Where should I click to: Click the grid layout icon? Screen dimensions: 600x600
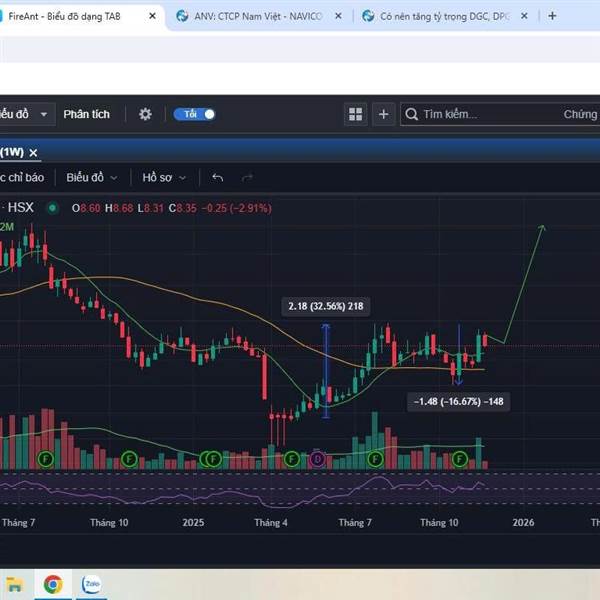(355, 114)
